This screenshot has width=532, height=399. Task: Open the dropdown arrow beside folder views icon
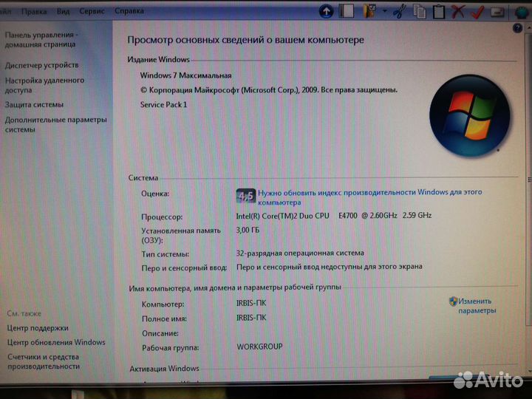(385, 11)
